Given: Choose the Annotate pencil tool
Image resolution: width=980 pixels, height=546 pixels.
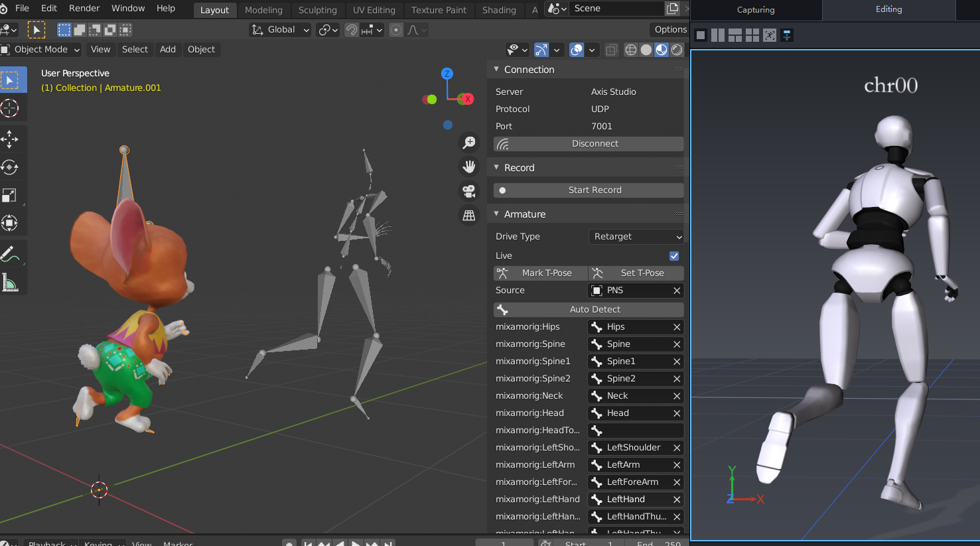Looking at the screenshot, I should [x=10, y=253].
